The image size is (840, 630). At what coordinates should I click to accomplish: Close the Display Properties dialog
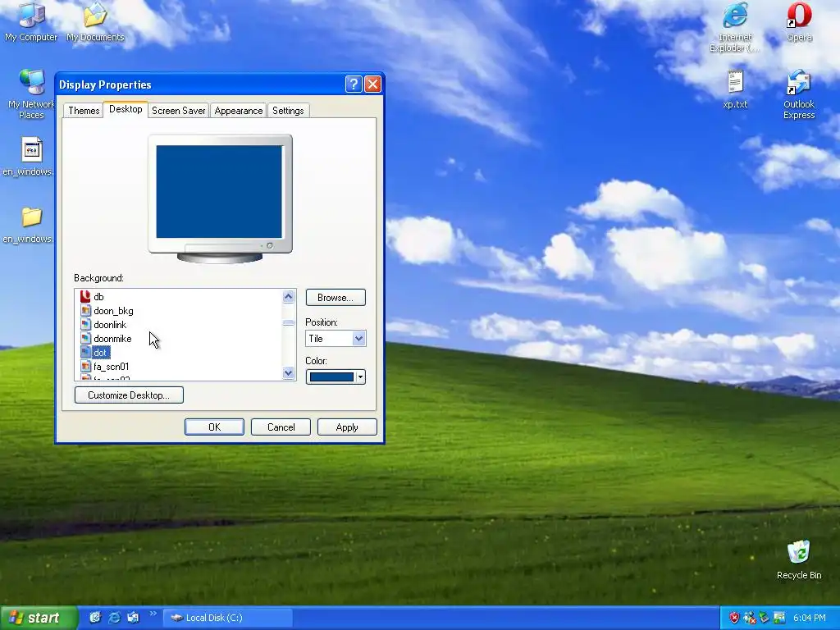click(372, 84)
